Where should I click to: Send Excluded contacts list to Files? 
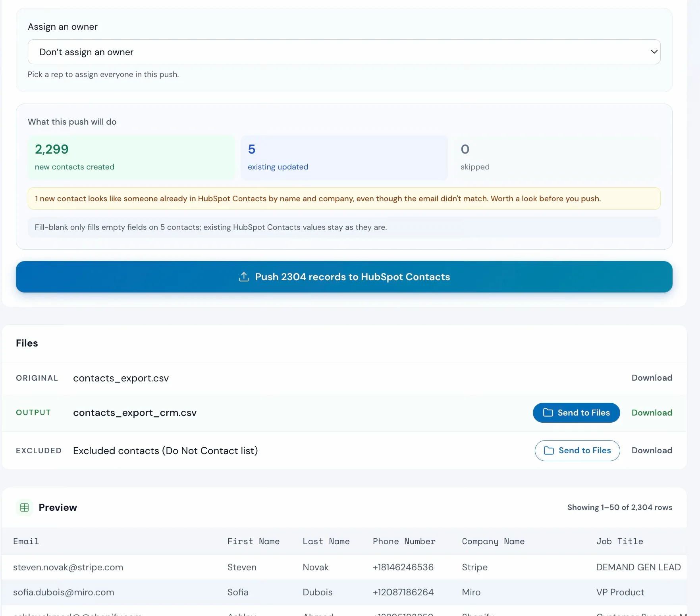[x=577, y=450]
